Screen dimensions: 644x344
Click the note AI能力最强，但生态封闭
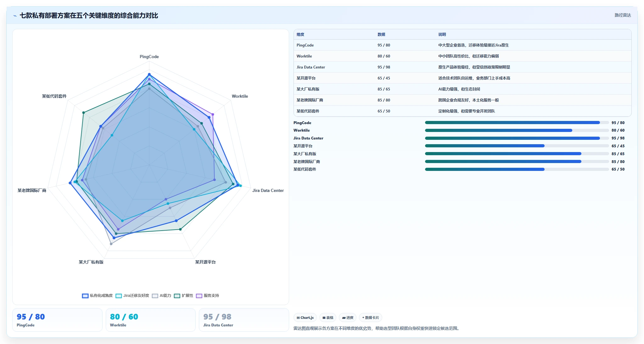pos(459,89)
